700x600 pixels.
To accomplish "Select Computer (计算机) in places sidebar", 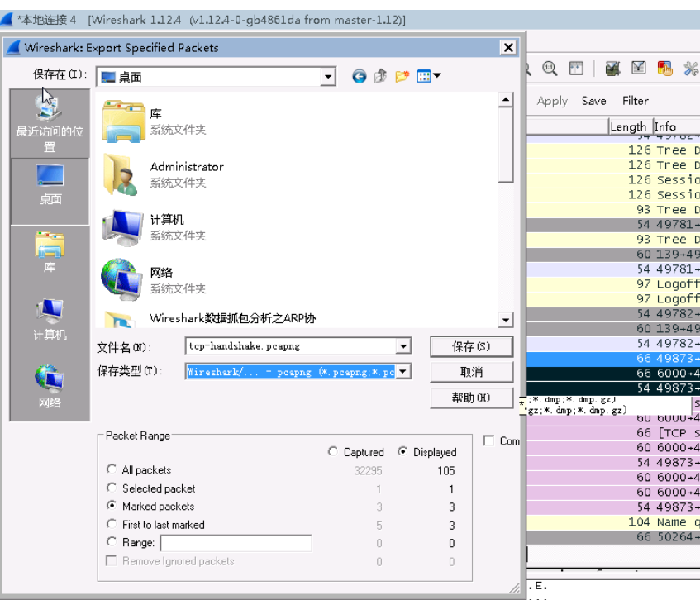I will tap(50, 320).
